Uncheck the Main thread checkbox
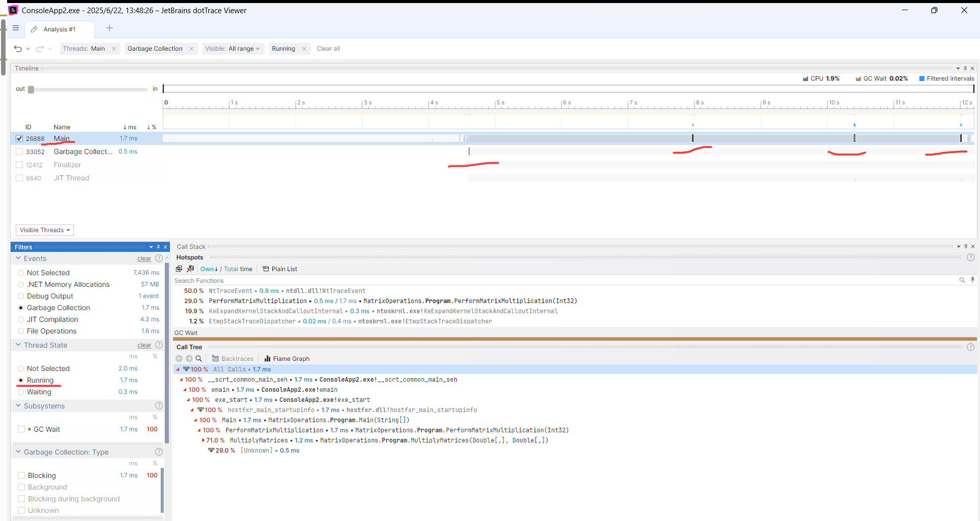The width and height of the screenshot is (980, 521). click(x=19, y=138)
